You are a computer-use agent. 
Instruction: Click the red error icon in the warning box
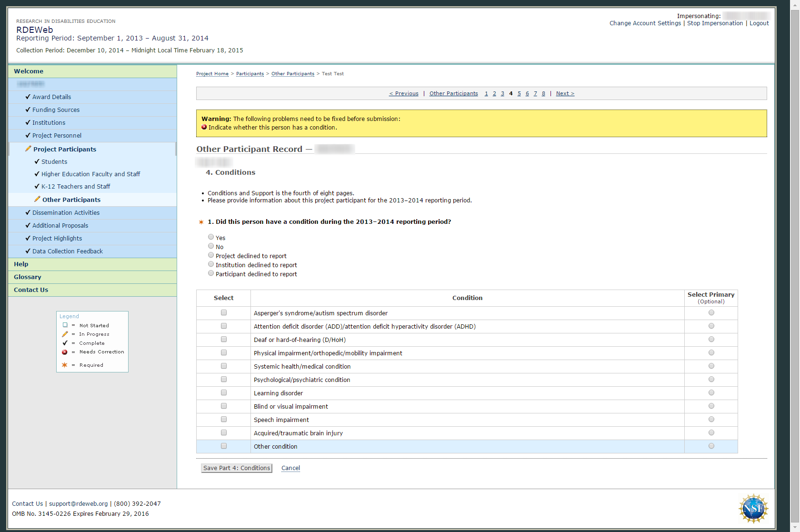coord(204,127)
